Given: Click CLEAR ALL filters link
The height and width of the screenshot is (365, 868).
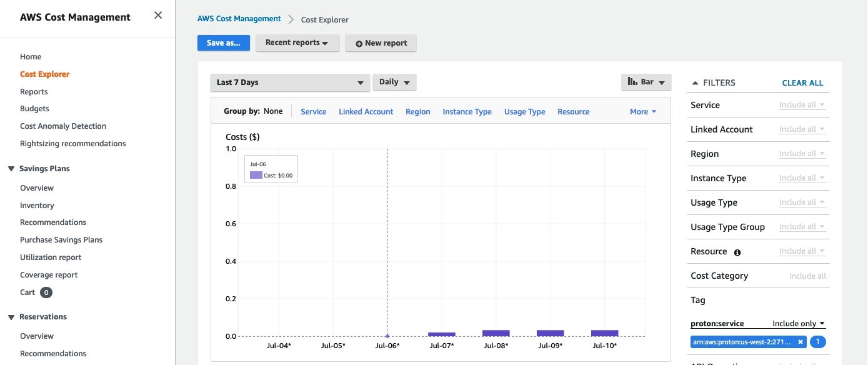Looking at the screenshot, I should pyautogui.click(x=802, y=83).
